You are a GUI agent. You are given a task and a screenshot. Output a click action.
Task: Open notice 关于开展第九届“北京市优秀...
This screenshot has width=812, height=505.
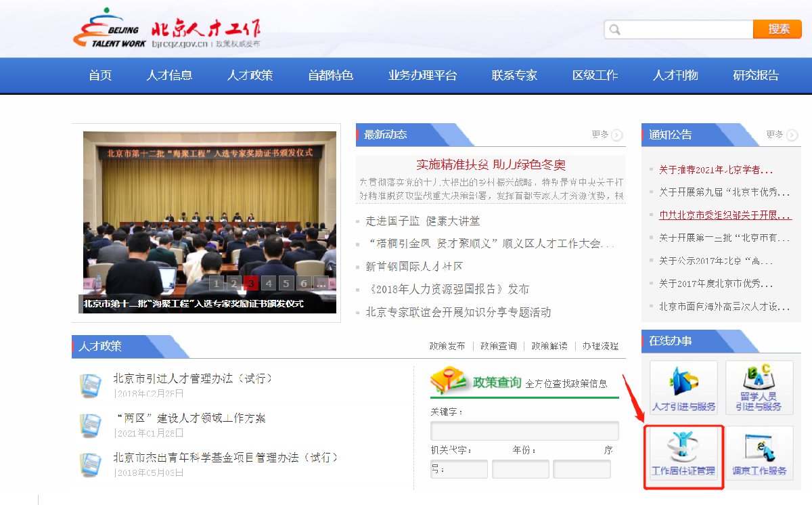point(724,192)
